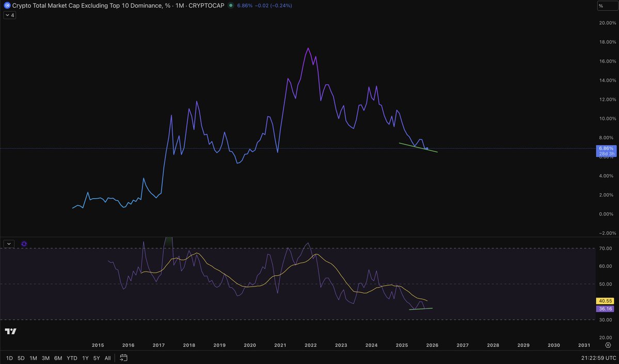Select the All time range tab
This screenshot has width=619, height=364.
coord(107,357)
